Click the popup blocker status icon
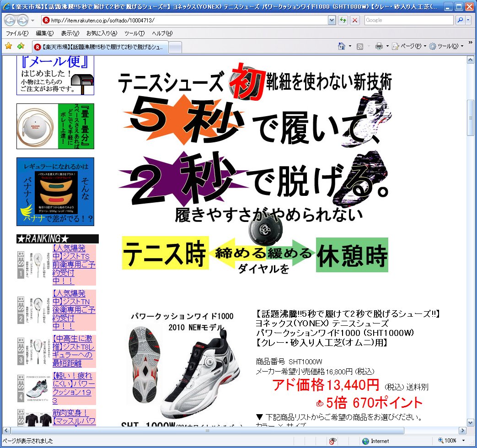 333,441
